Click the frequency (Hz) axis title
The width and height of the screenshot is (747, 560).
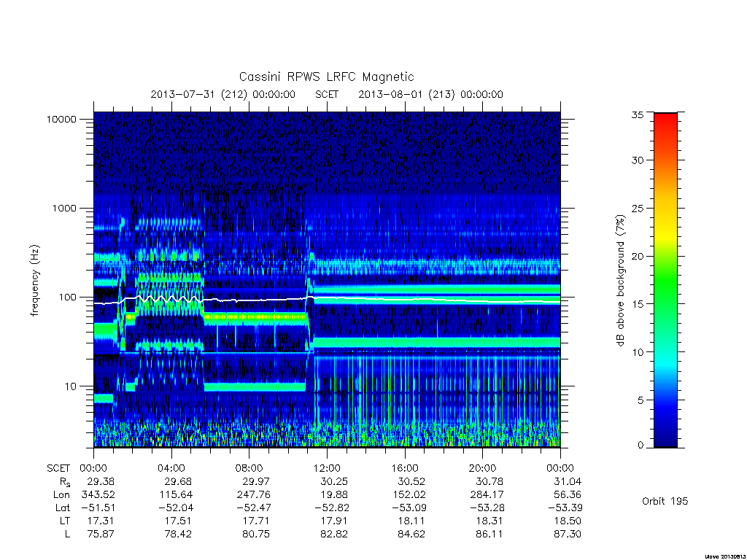(34, 280)
